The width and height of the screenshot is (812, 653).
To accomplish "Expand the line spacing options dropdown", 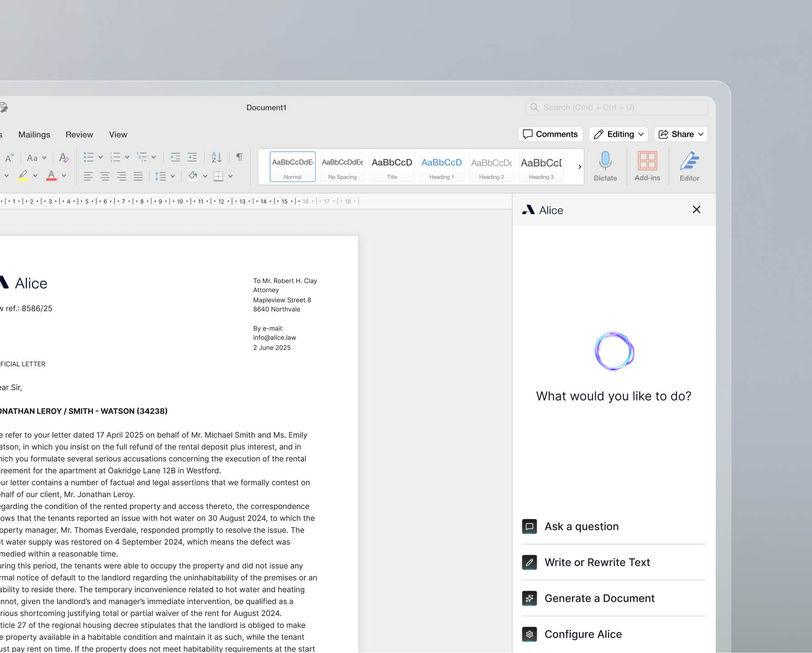I will 173,176.
